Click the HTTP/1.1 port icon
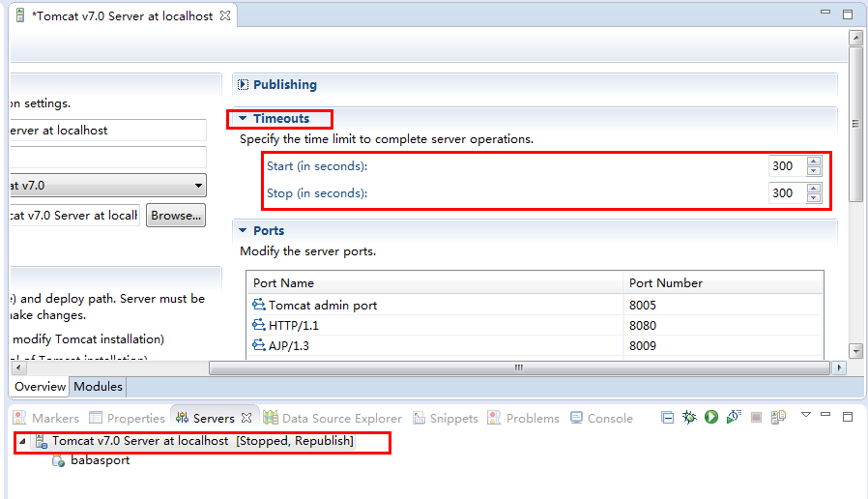 point(258,325)
